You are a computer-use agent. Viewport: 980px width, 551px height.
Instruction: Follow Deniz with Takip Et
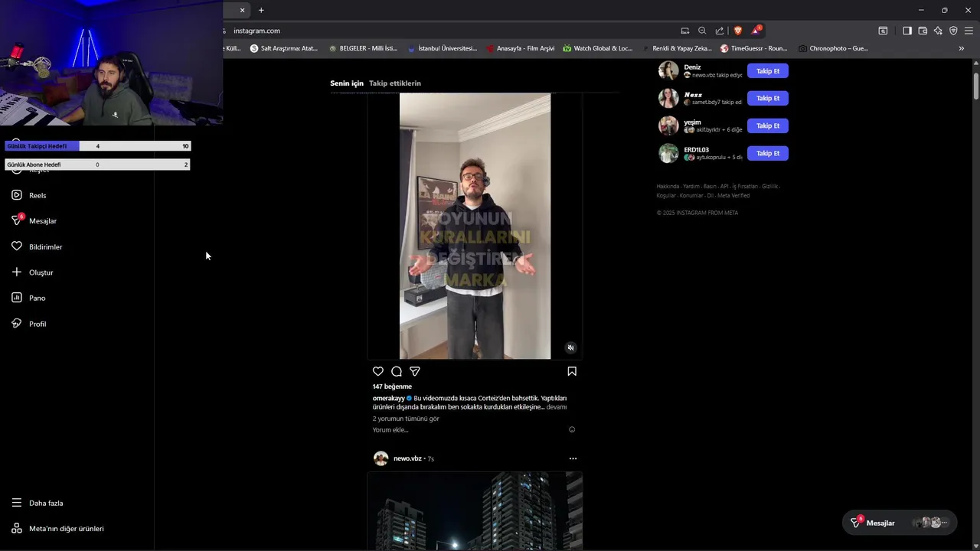(768, 71)
